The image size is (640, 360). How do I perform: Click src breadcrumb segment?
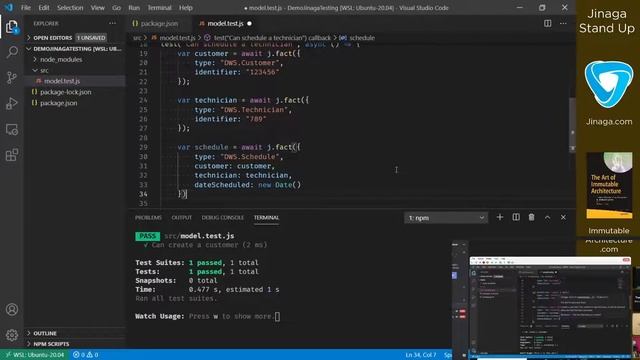pyautogui.click(x=137, y=38)
